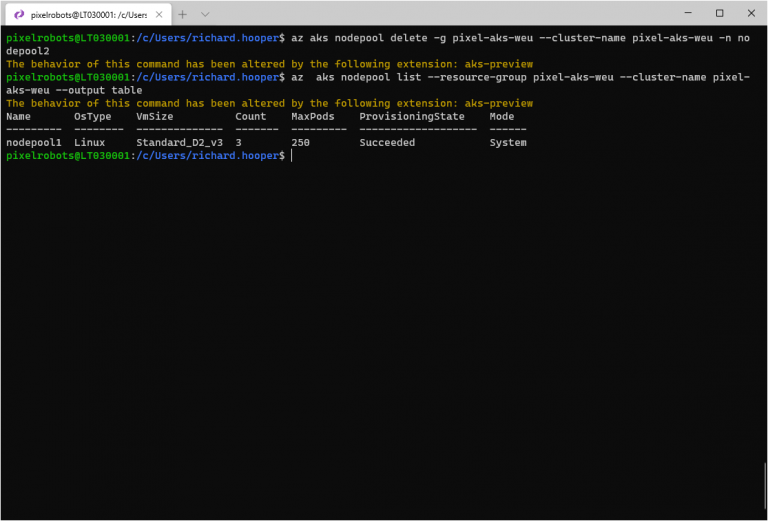
Task: Click 'nodepool1' in the table output
Action: pyautogui.click(x=34, y=142)
